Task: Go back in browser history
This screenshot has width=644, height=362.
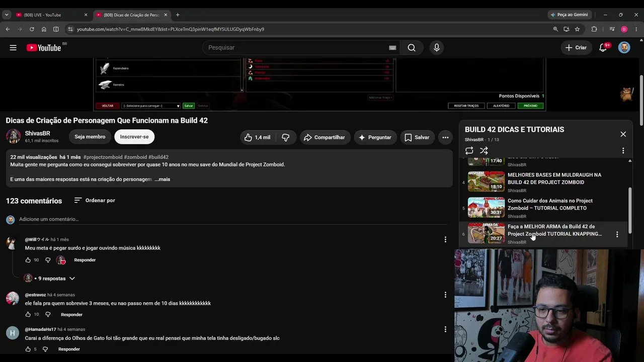Action: pyautogui.click(x=8, y=29)
